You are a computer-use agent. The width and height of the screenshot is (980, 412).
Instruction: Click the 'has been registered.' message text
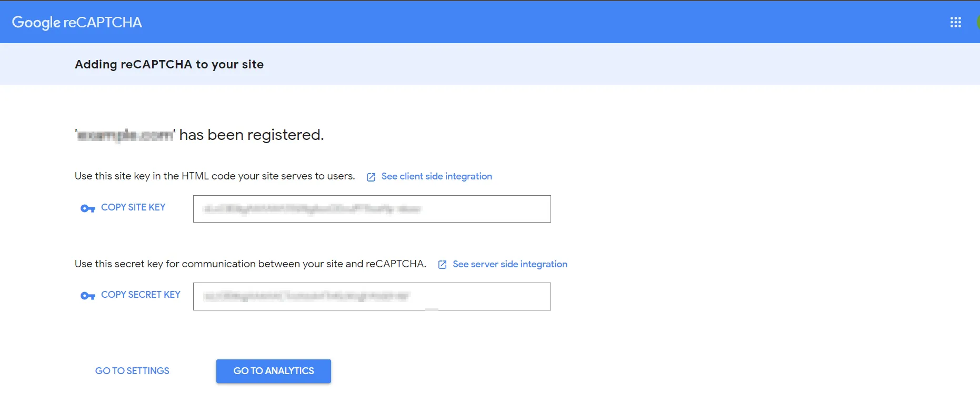pos(252,135)
